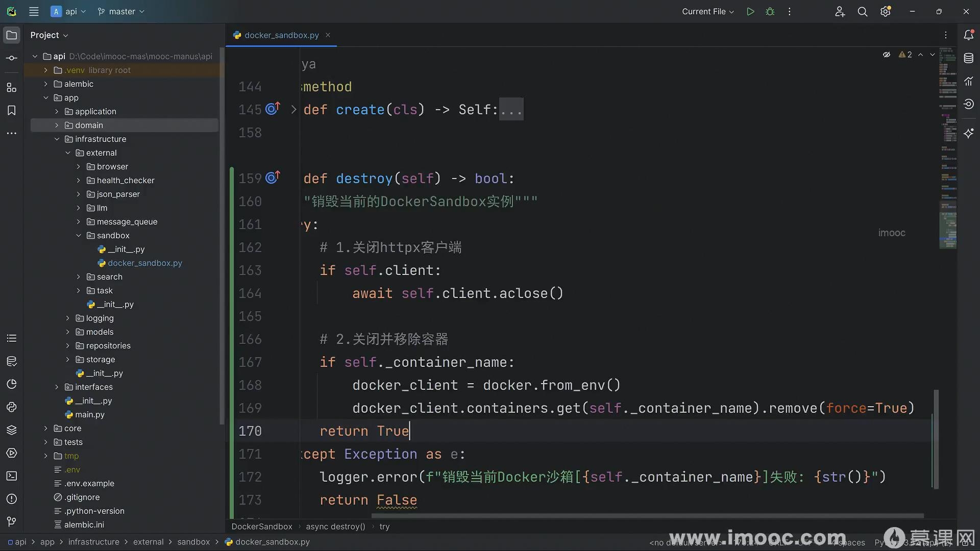
Task: Open the Bookmarks tool window
Action: 11,111
